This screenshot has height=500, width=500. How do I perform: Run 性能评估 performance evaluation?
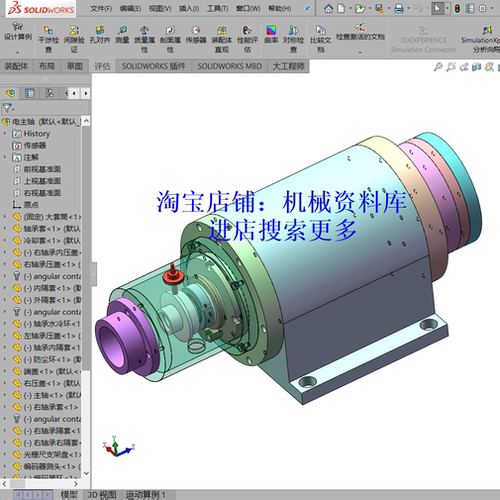click(247, 38)
